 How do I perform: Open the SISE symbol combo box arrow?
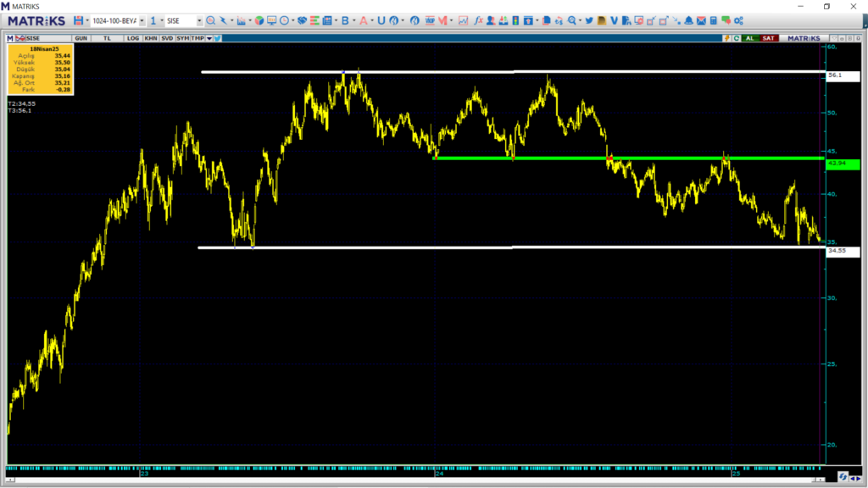click(x=199, y=20)
